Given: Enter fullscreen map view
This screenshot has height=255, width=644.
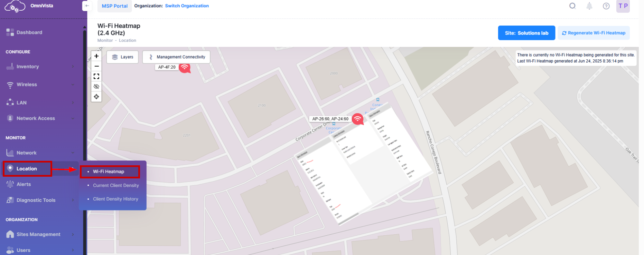Looking at the screenshot, I should pos(96,76).
